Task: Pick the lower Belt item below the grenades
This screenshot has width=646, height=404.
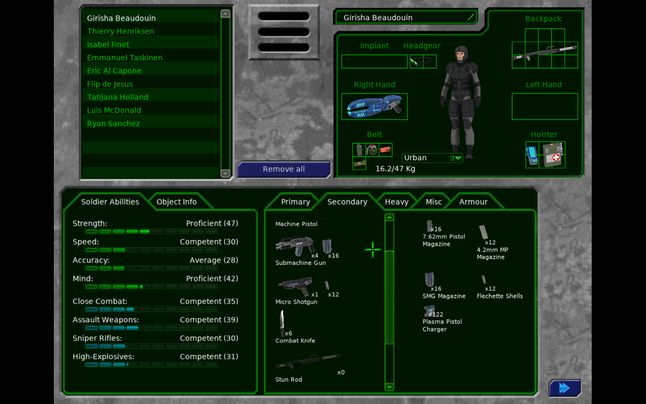Action: (359, 163)
